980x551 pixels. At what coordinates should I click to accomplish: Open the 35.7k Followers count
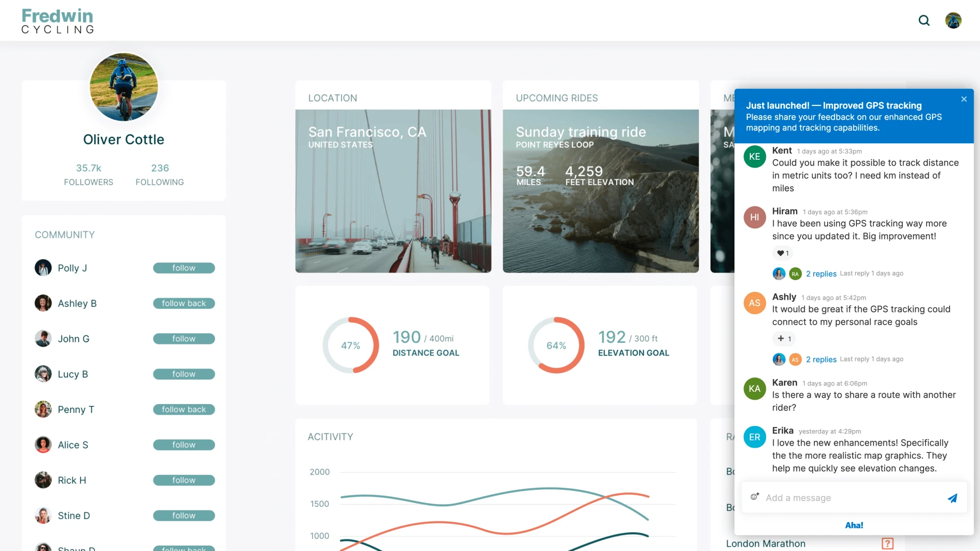point(88,174)
